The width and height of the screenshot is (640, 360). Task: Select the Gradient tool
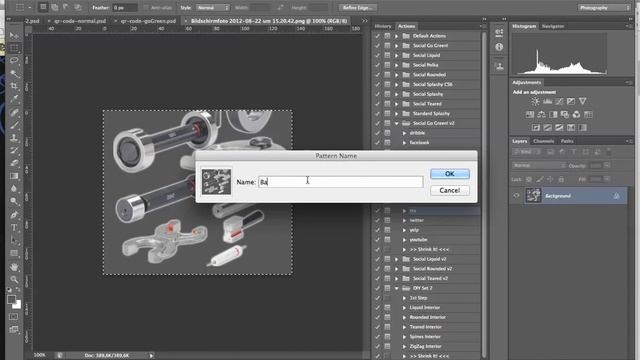(14, 176)
